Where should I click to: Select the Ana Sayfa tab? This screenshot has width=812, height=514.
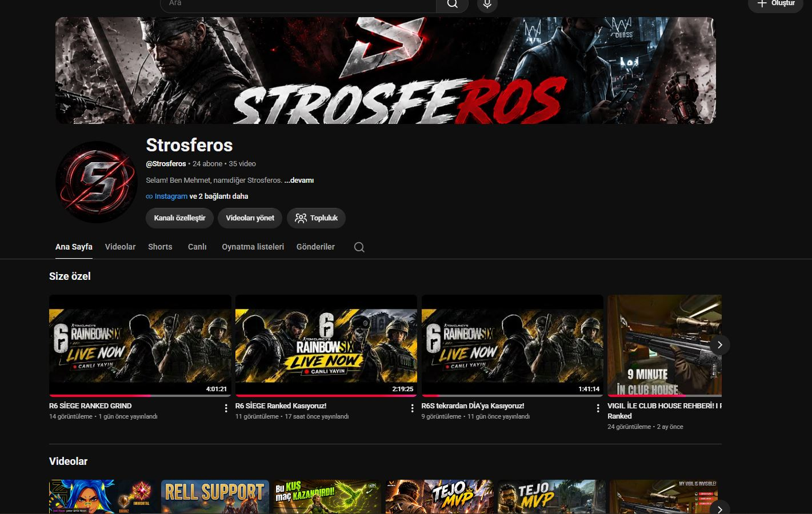coord(74,247)
